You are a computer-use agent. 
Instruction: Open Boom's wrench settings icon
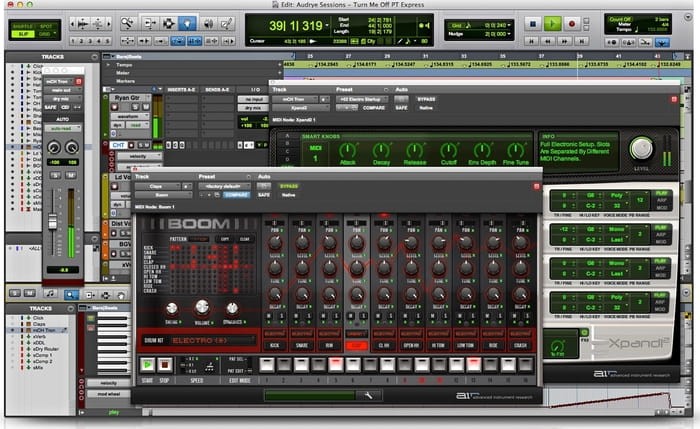tap(368, 396)
